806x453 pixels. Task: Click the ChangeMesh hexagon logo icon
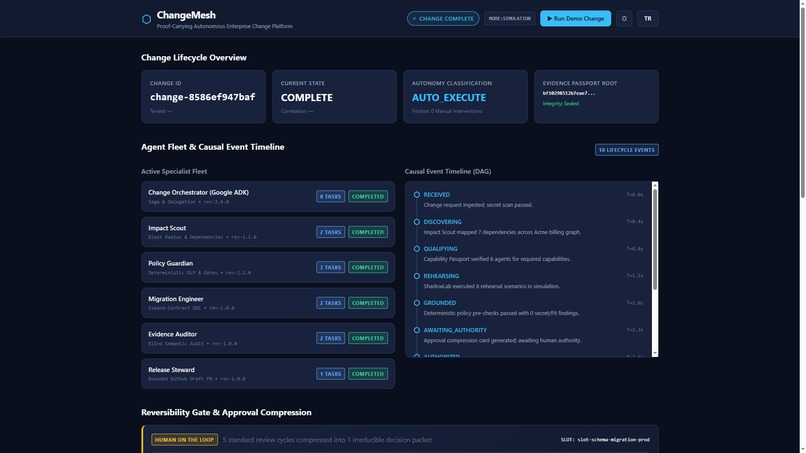pyautogui.click(x=146, y=19)
